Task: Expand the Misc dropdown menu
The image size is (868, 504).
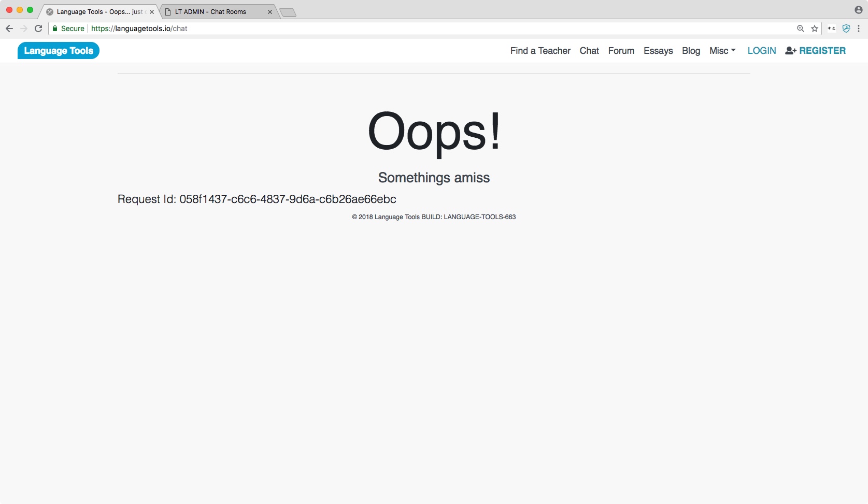Action: click(x=722, y=51)
